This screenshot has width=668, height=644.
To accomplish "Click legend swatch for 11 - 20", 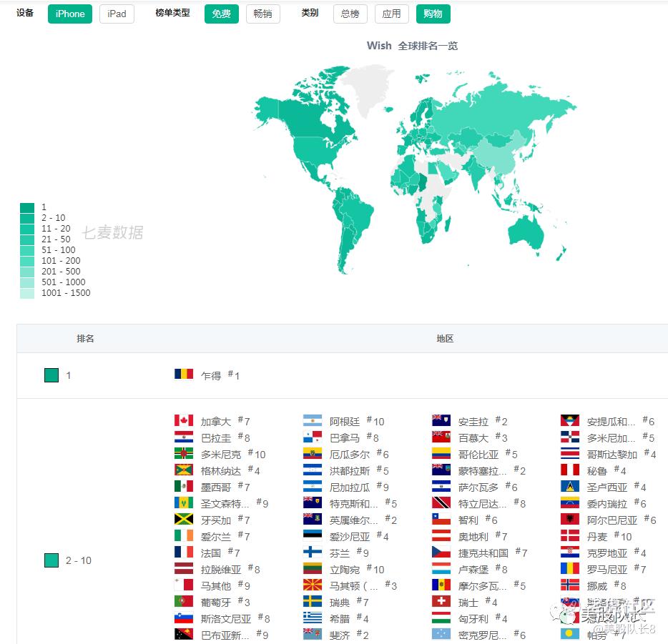I will pyautogui.click(x=27, y=229).
